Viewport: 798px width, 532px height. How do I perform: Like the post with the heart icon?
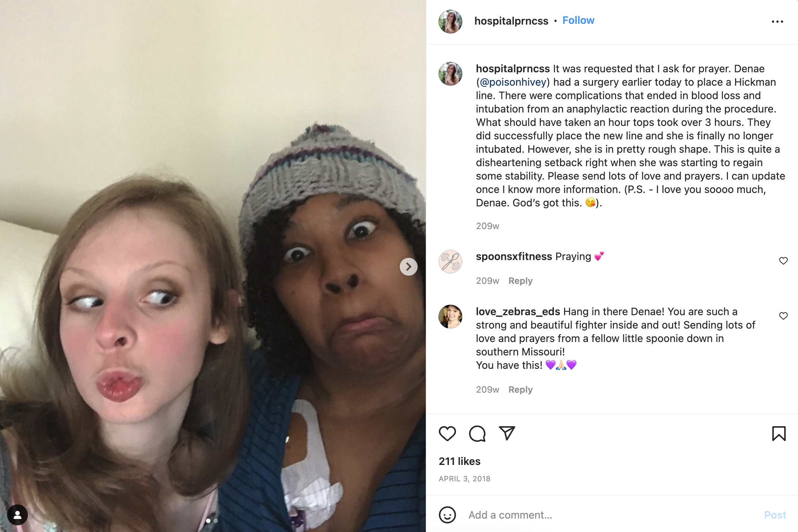447,434
